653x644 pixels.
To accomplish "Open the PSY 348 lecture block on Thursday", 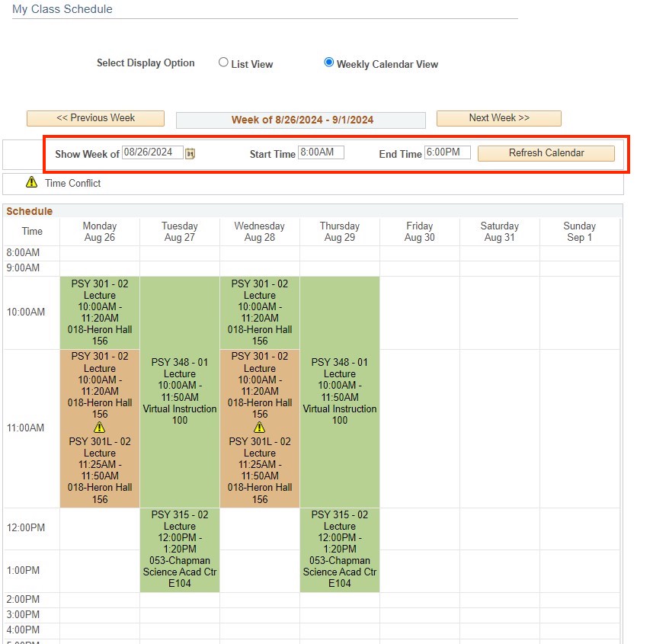I will point(340,389).
